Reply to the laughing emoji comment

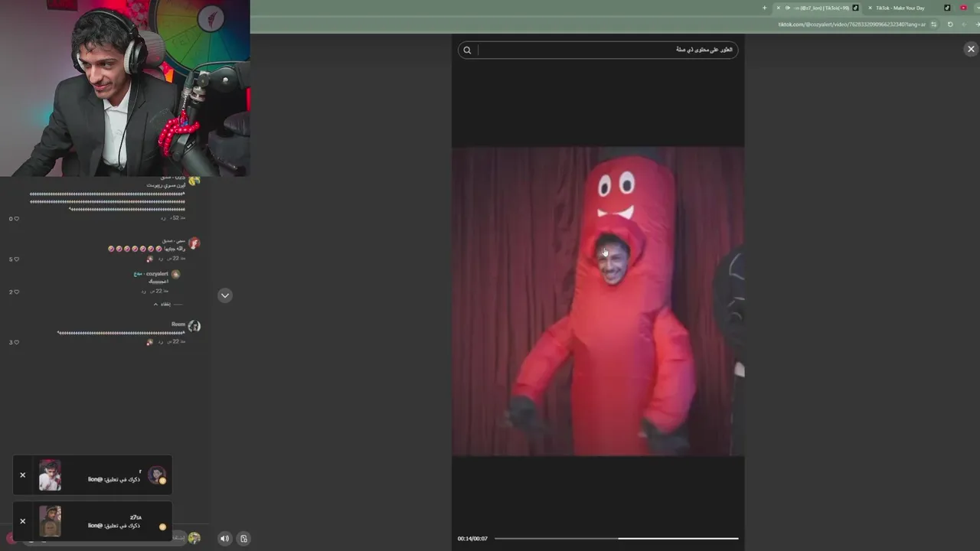pyautogui.click(x=160, y=259)
